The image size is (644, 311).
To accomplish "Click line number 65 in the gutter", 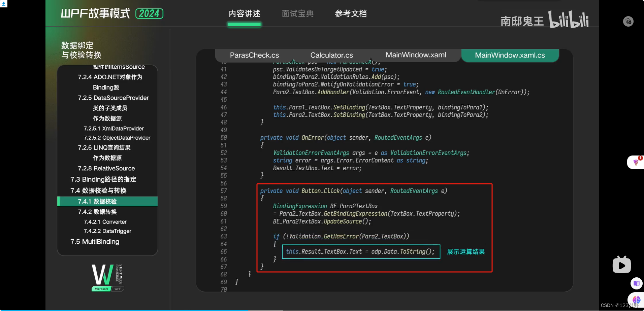I will pos(224,252).
